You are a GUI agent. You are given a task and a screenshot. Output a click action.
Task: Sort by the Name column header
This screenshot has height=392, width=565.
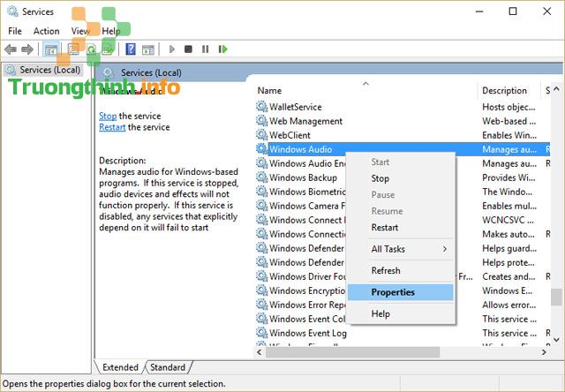[x=365, y=90]
